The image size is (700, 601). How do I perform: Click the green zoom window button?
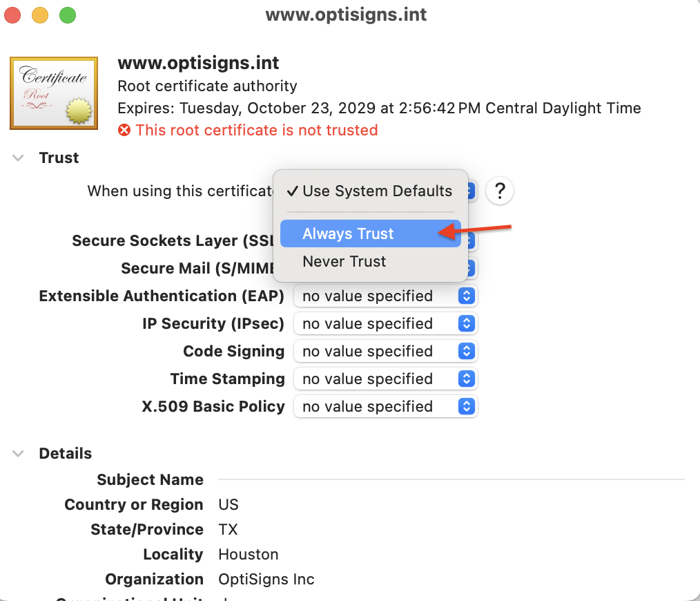(x=68, y=15)
